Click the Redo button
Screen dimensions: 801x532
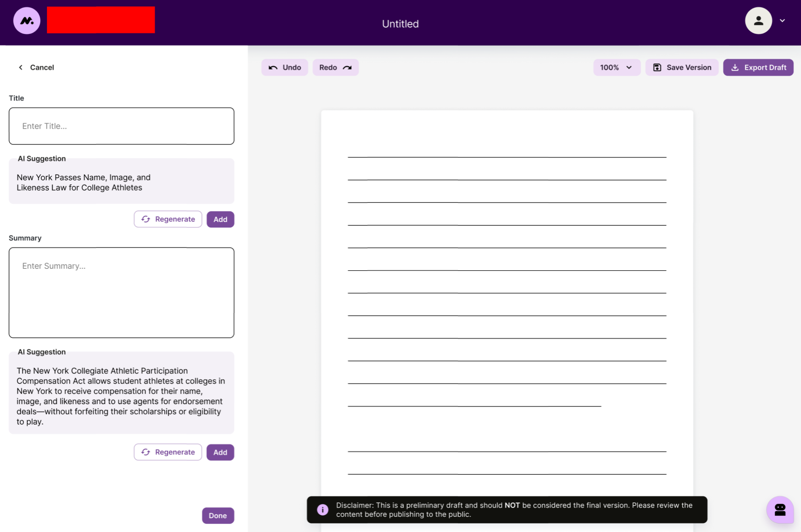coord(335,67)
